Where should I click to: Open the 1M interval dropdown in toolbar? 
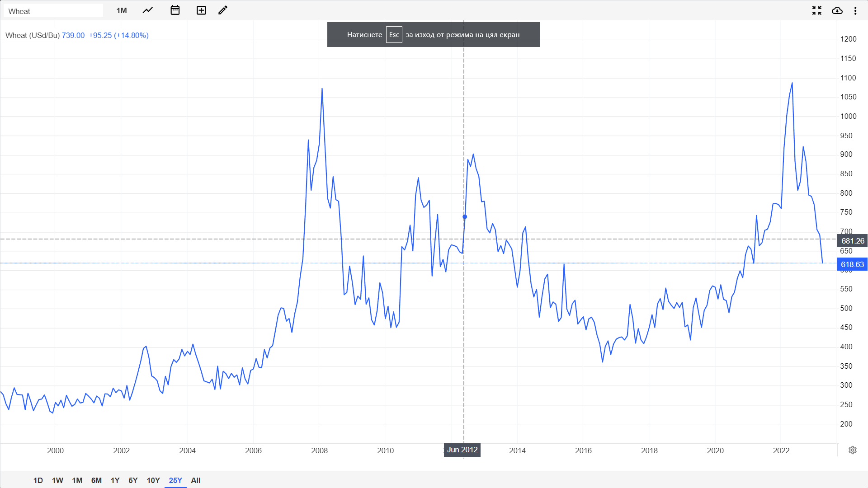click(122, 10)
